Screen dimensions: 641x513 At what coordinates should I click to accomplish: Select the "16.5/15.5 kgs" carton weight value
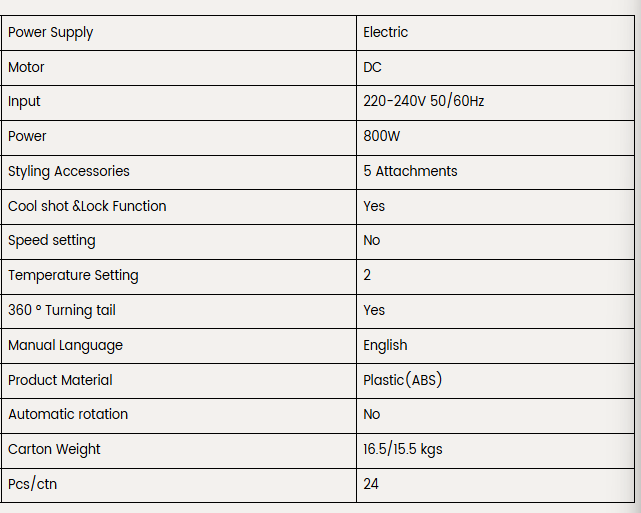[403, 449]
